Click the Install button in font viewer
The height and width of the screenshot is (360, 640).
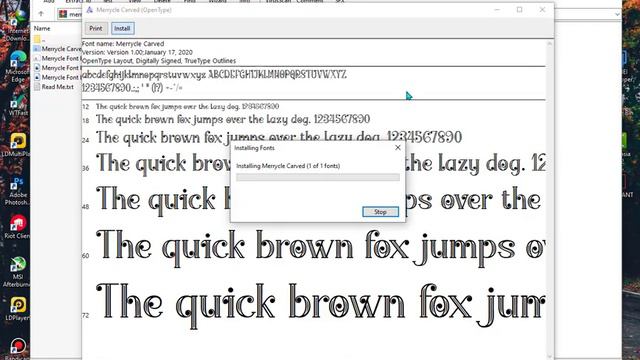pos(122,28)
